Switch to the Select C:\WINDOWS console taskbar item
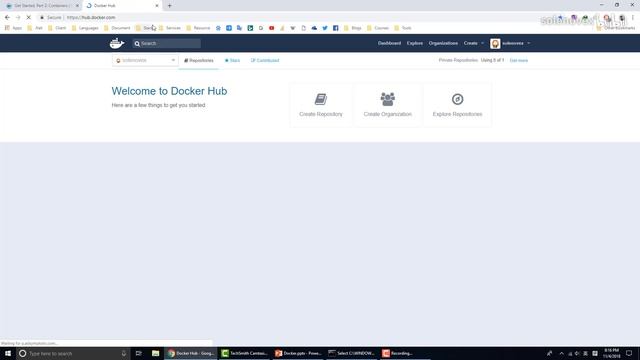Viewport: 640px width, 360px height. tap(351, 353)
